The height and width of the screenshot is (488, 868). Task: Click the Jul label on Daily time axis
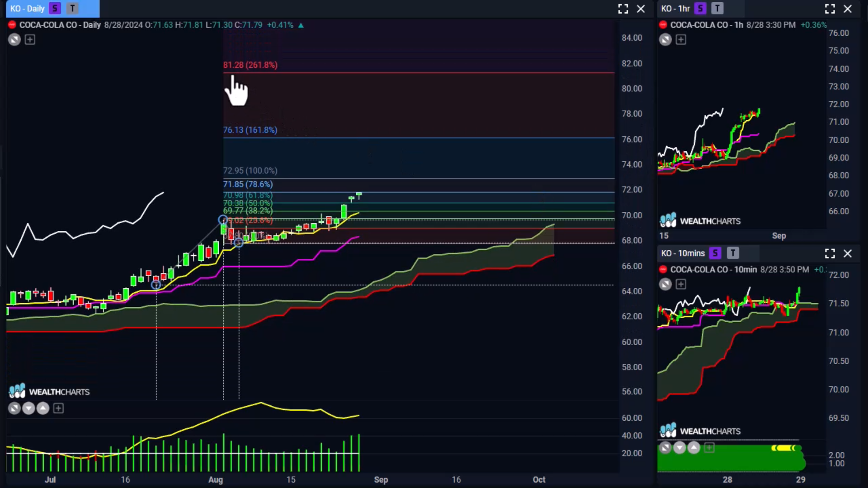point(50,480)
